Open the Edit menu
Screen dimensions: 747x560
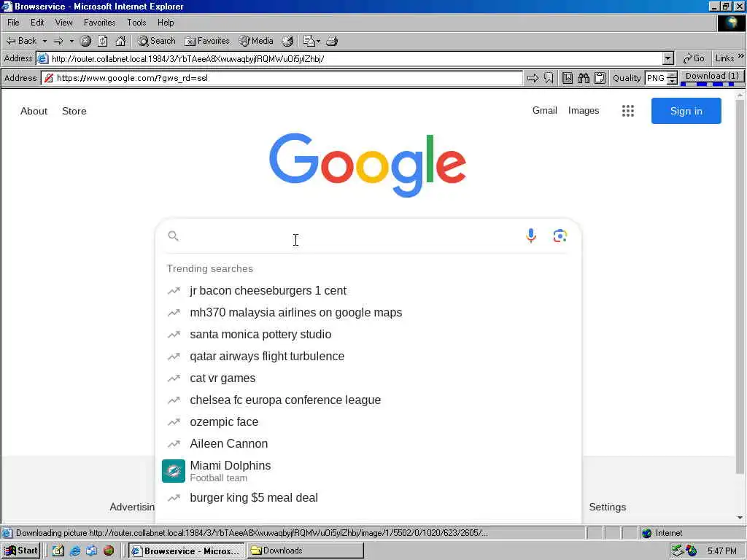(37, 23)
